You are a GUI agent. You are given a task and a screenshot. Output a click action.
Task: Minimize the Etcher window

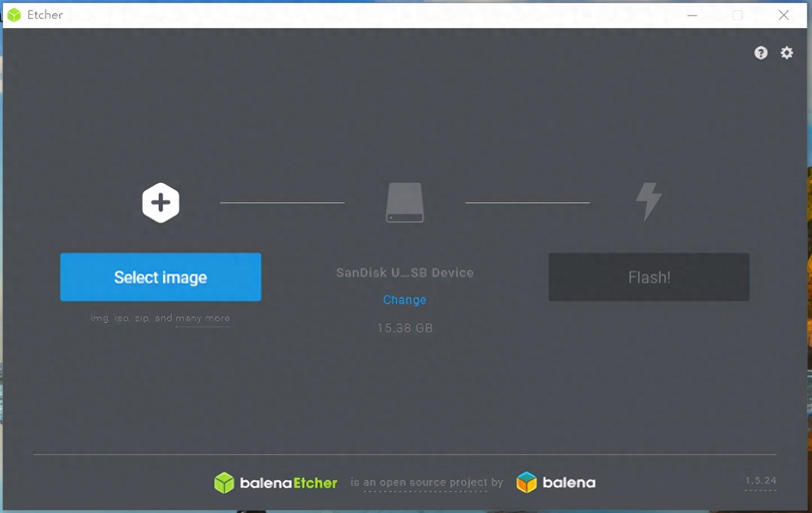pos(692,15)
